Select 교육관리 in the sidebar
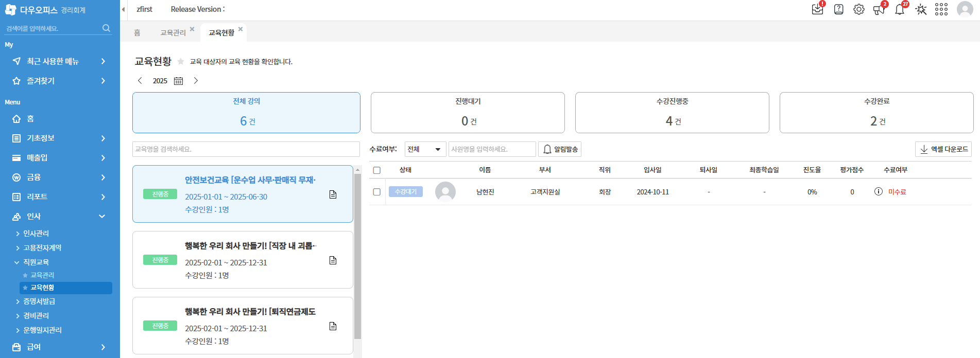 [x=42, y=275]
